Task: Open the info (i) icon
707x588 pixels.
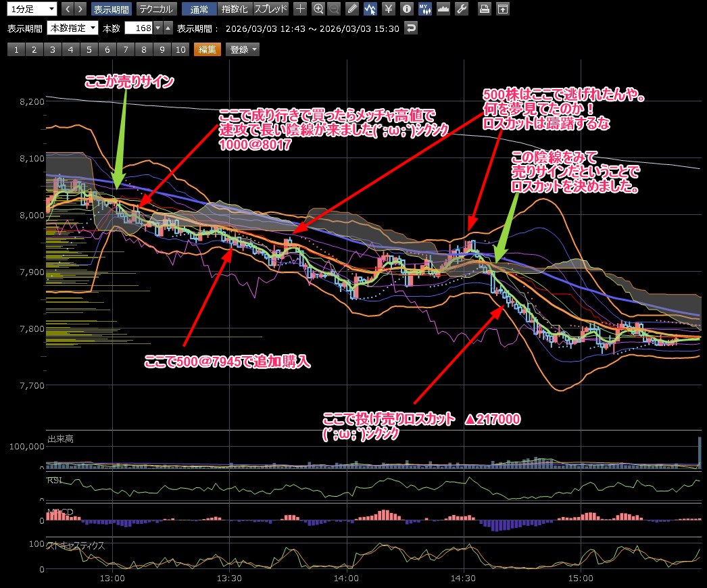Action: coord(406,9)
